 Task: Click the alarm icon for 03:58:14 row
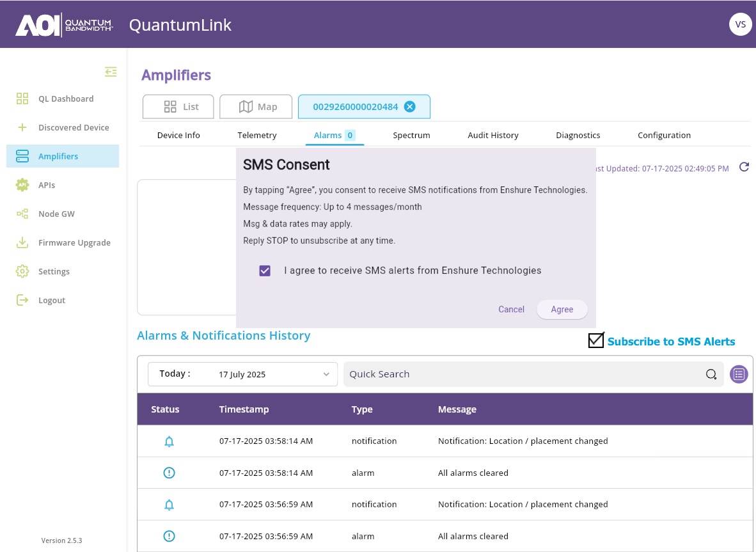point(169,473)
